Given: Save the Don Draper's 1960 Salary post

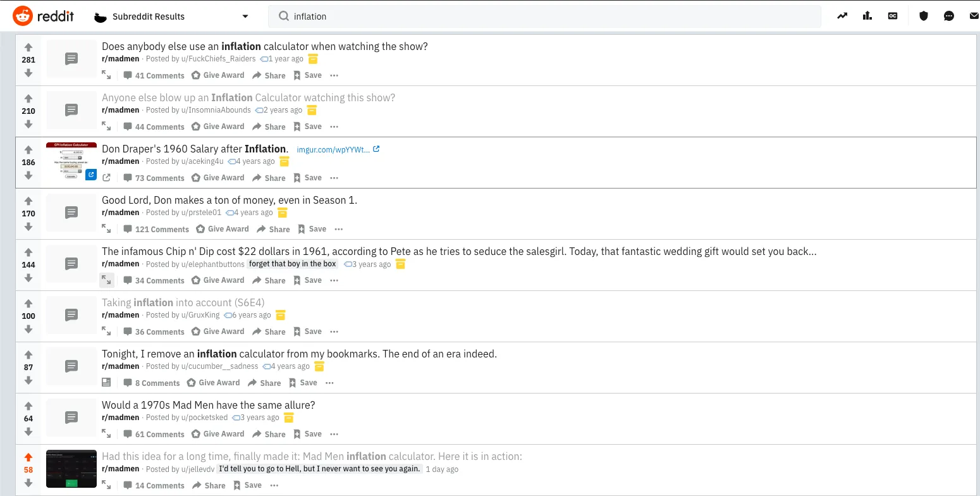Looking at the screenshot, I should pos(307,178).
